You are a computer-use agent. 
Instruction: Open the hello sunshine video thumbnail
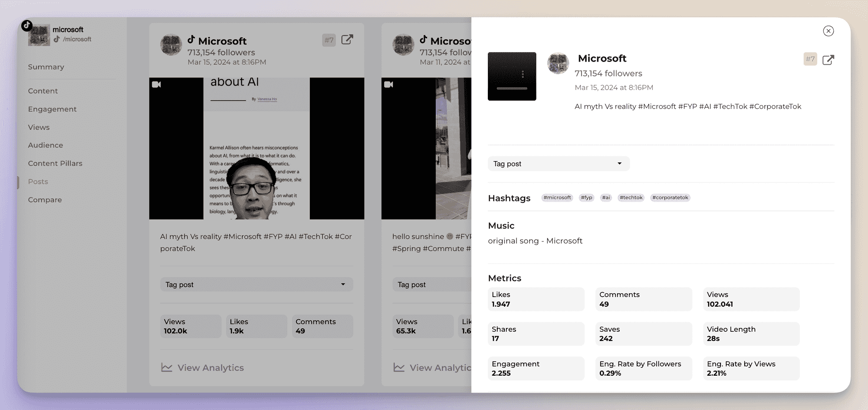[x=426, y=149]
